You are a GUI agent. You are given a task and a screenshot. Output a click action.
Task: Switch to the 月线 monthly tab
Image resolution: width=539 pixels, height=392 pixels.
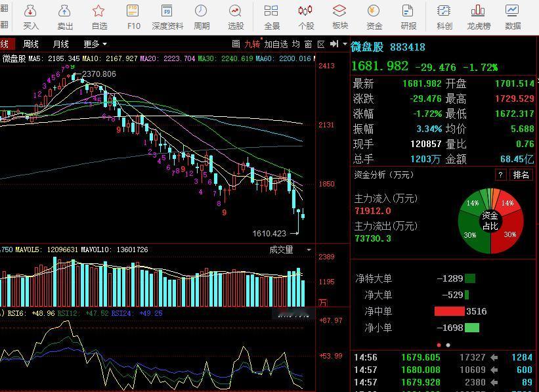click(61, 44)
